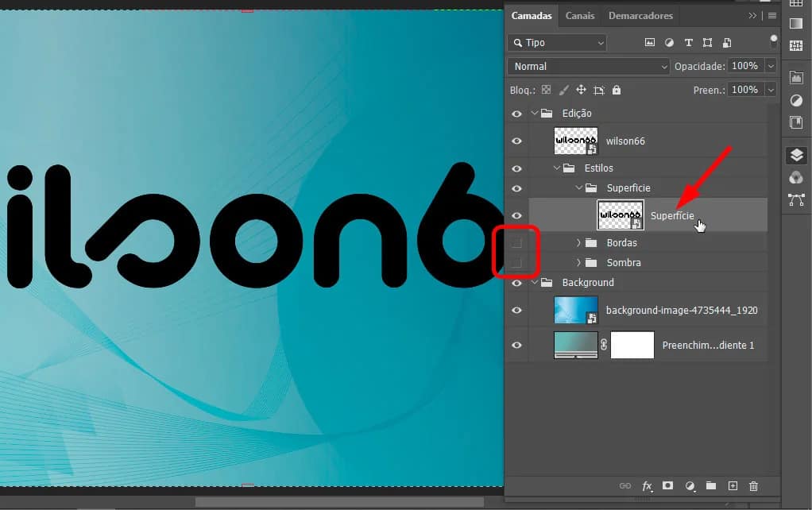Add a layer mask at panel bottom

click(x=668, y=486)
